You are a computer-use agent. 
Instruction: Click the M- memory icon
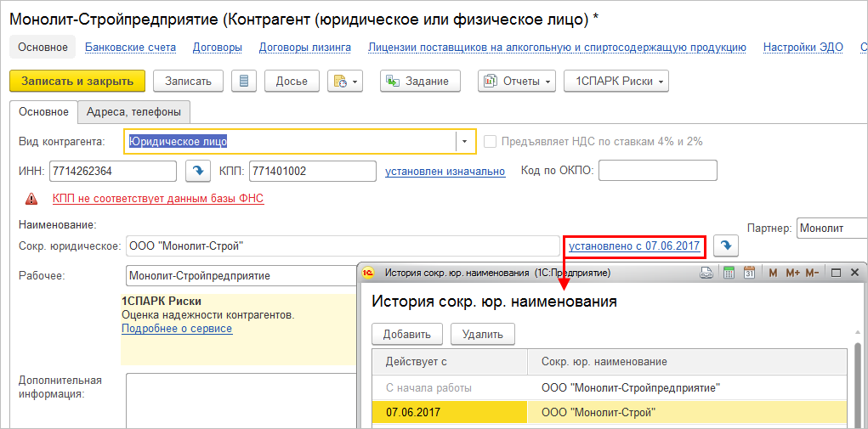pos(813,274)
